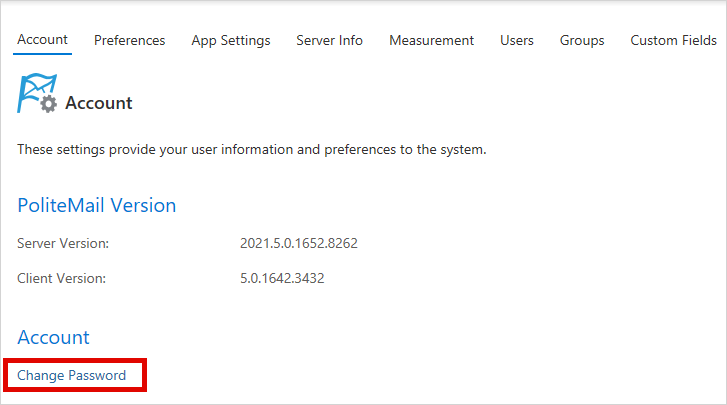Image resolution: width=727 pixels, height=405 pixels.
Task: Click the black Account page title
Action: pos(99,103)
